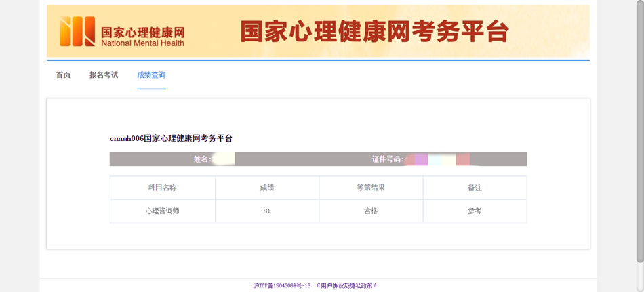The image size is (644, 292).
Task: Click the score value 81
Action: pos(267,211)
